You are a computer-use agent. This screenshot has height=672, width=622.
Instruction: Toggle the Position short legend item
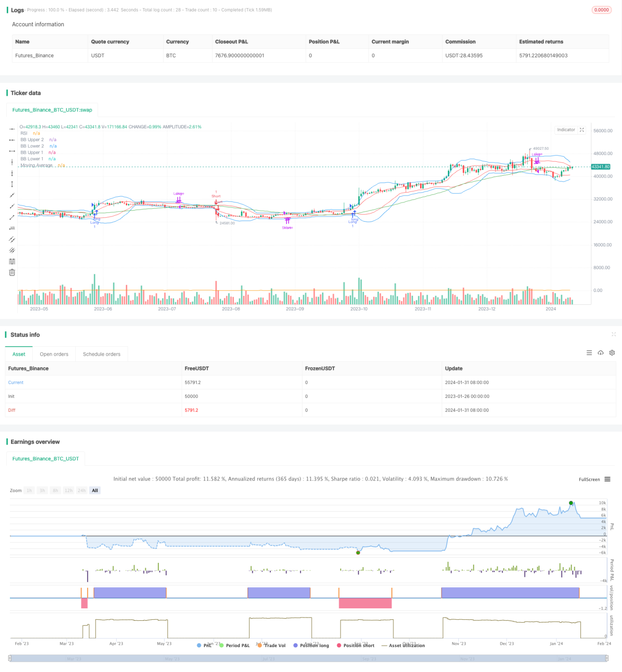click(x=355, y=645)
